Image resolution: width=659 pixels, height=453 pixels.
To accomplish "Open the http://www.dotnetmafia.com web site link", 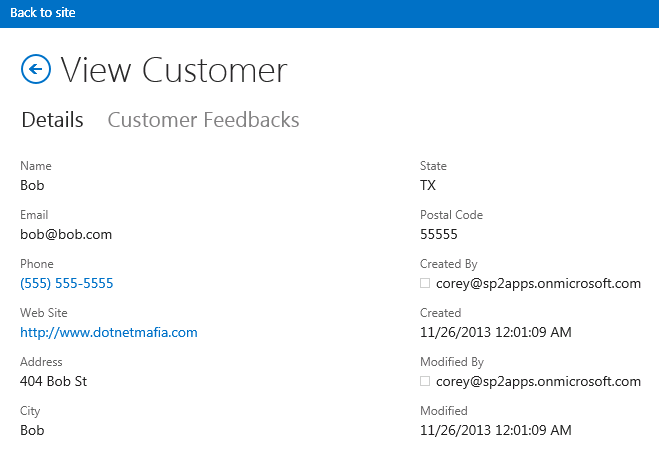I will (x=109, y=332).
